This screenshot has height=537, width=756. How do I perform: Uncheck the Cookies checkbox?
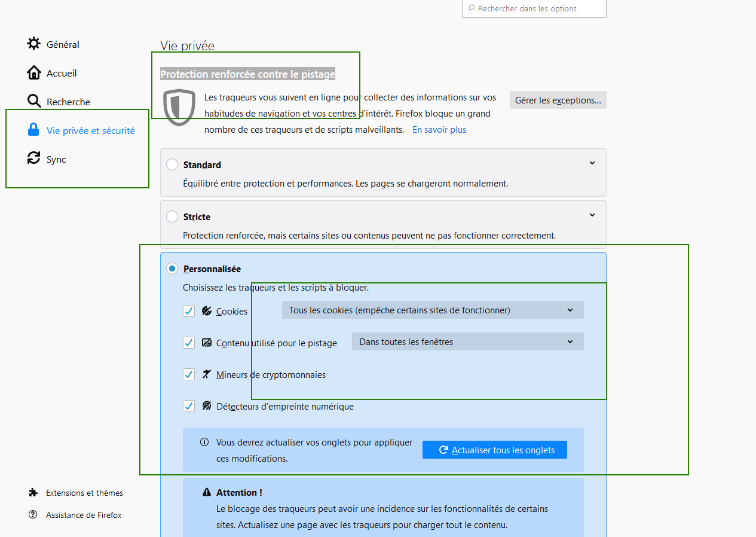189,311
